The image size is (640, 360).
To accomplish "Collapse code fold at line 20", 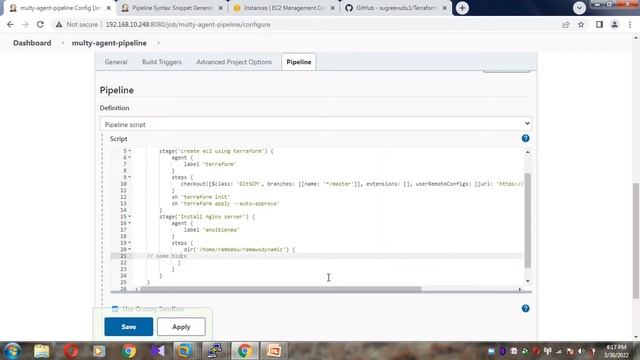I will (130, 249).
